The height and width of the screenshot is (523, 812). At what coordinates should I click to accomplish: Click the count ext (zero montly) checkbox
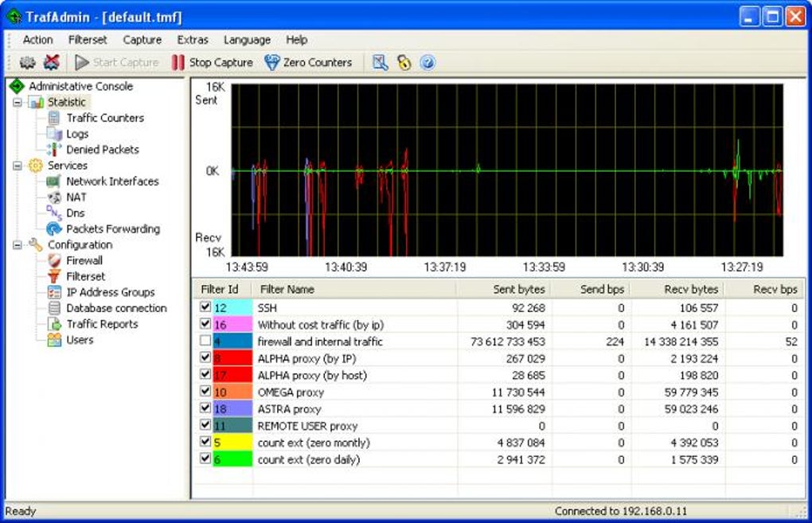205,442
